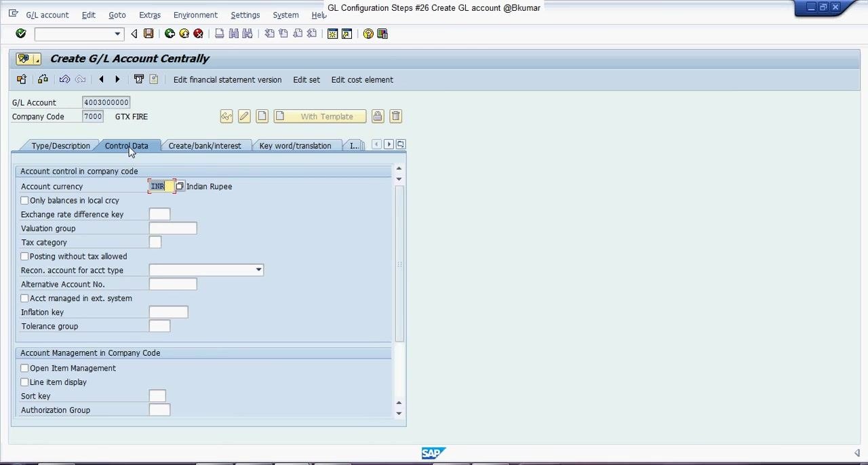Click the Undo icon in application toolbar
This screenshot has height=465, width=868.
pos(64,80)
